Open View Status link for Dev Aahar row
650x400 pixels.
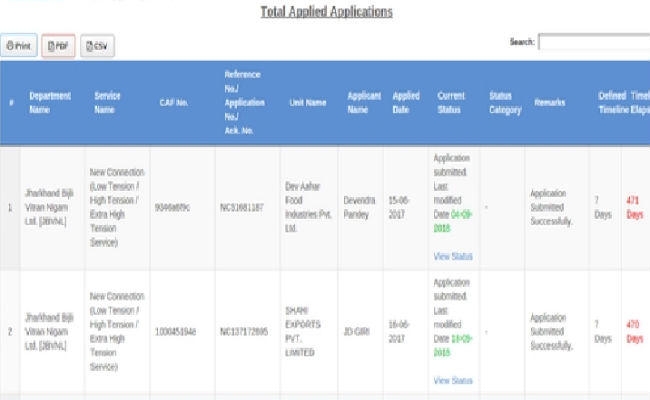pos(453,257)
